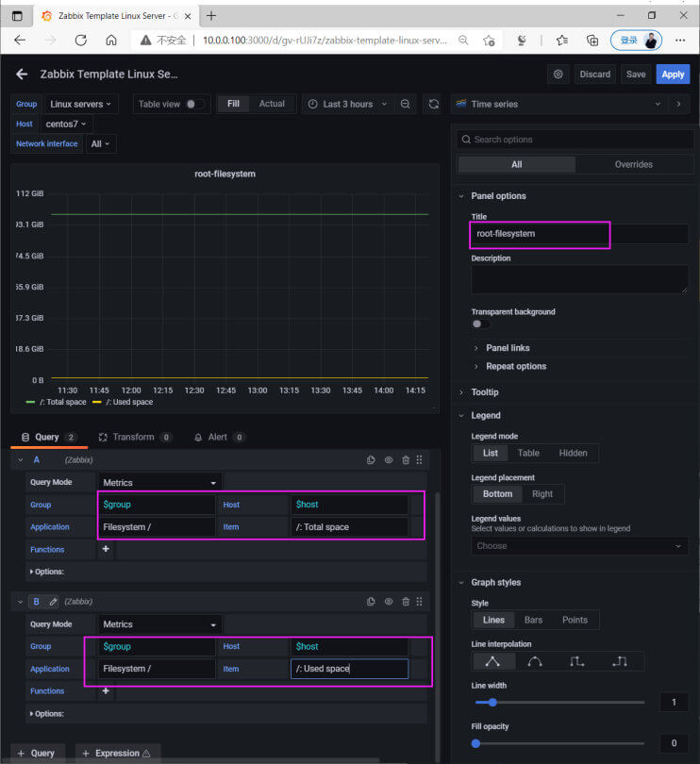The height and width of the screenshot is (764, 700).
Task: Adjust the Line width slider
Action: click(559, 702)
